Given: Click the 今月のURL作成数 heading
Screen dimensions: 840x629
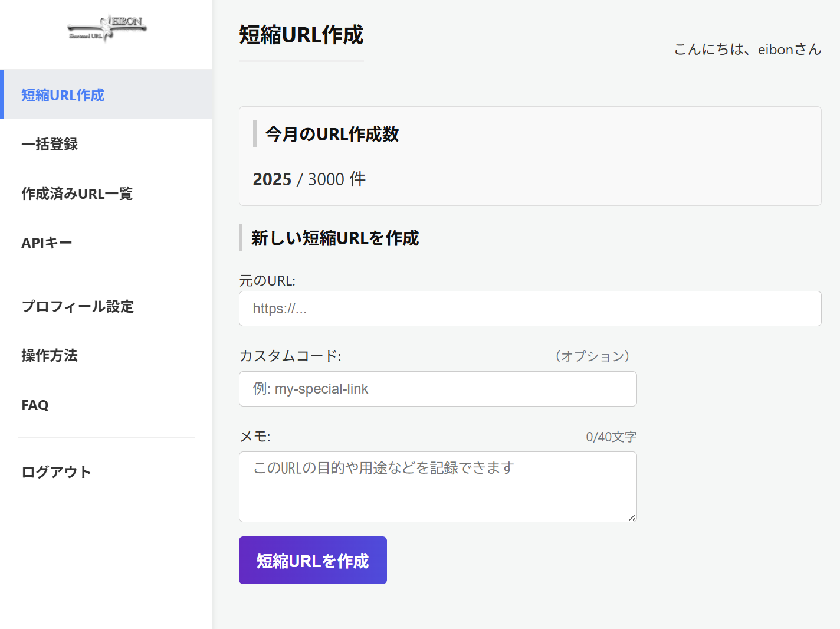Looking at the screenshot, I should click(x=332, y=134).
